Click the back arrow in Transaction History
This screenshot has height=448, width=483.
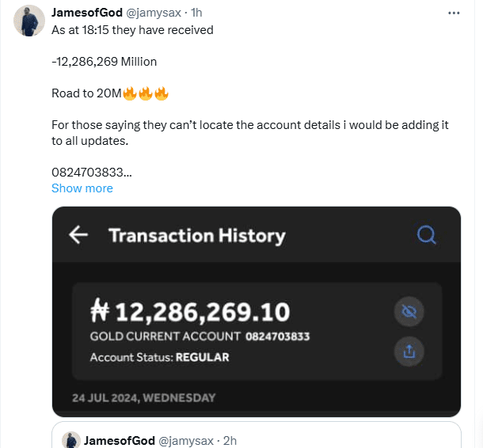[78, 235]
